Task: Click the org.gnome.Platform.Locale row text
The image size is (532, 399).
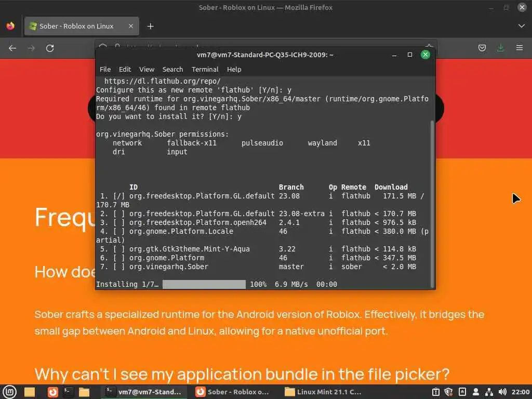Action: tap(181, 231)
